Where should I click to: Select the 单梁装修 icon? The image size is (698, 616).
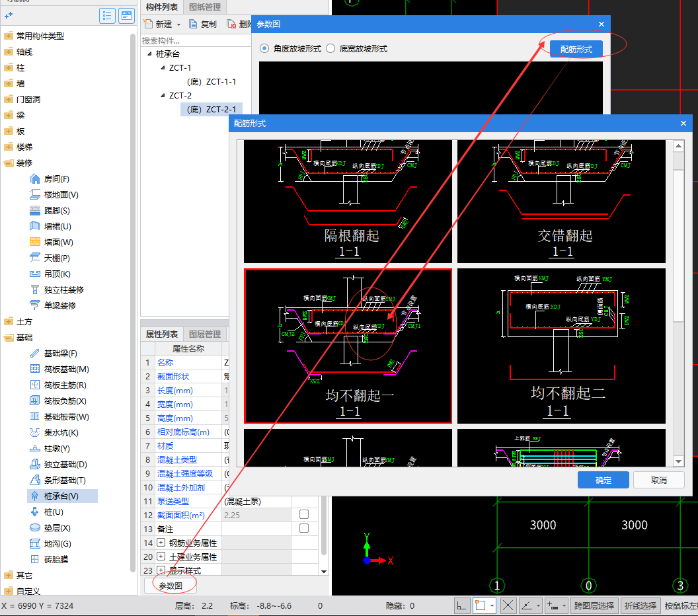[x=35, y=305]
